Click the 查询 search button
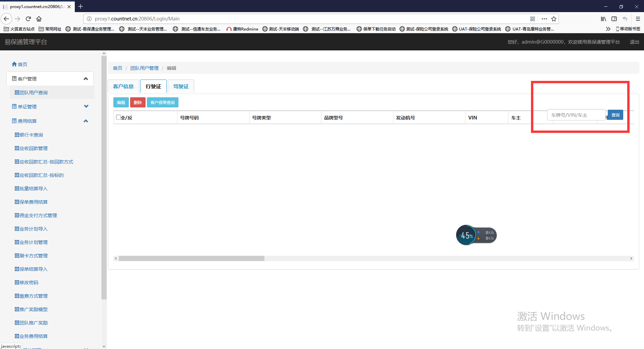644x349 pixels. [x=615, y=115]
